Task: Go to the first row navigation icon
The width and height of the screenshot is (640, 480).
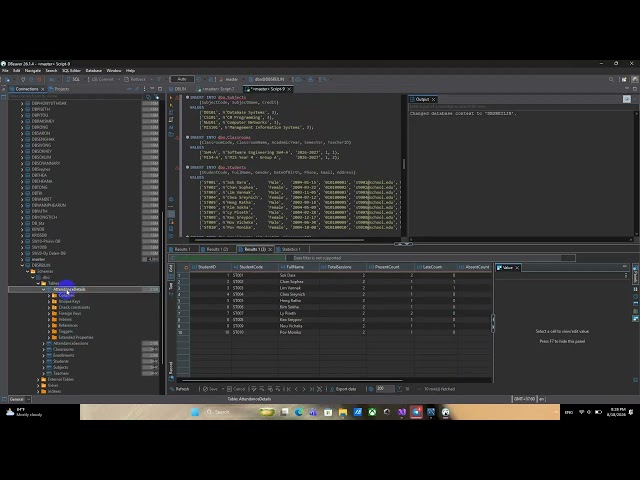Action: pos(289,389)
